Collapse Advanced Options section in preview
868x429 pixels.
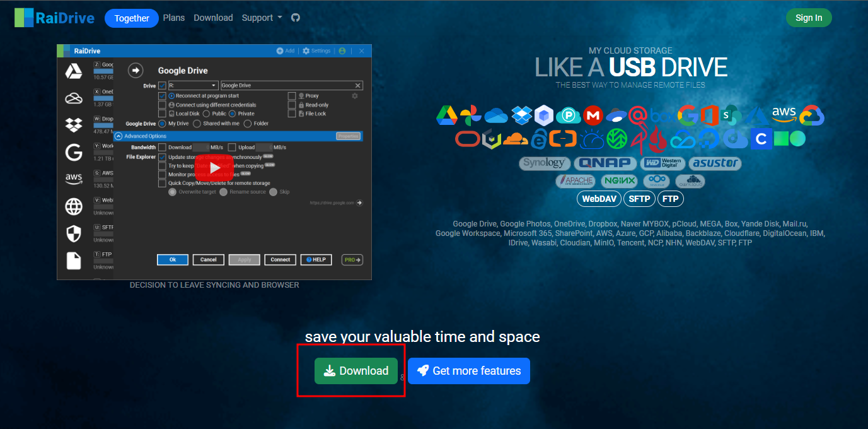pyautogui.click(x=118, y=136)
